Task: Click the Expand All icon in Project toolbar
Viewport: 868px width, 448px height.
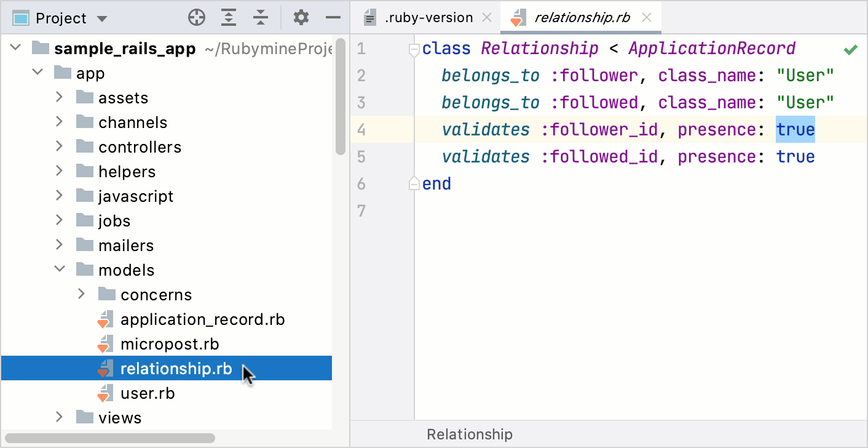Action: [x=229, y=17]
